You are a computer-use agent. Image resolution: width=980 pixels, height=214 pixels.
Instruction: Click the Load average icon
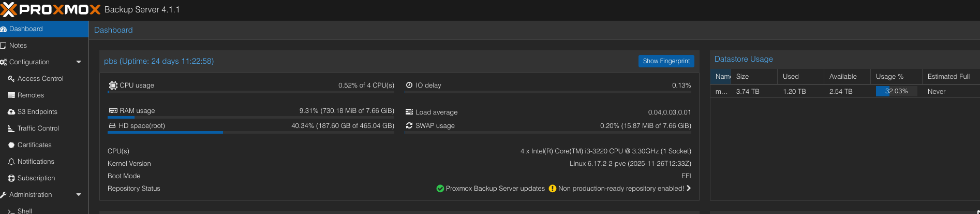pyautogui.click(x=409, y=112)
